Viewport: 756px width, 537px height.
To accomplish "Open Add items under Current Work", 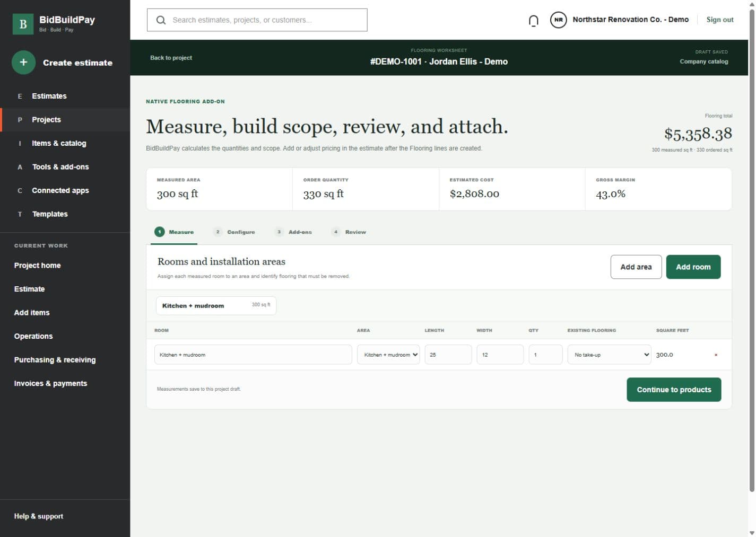I will 32,313.
